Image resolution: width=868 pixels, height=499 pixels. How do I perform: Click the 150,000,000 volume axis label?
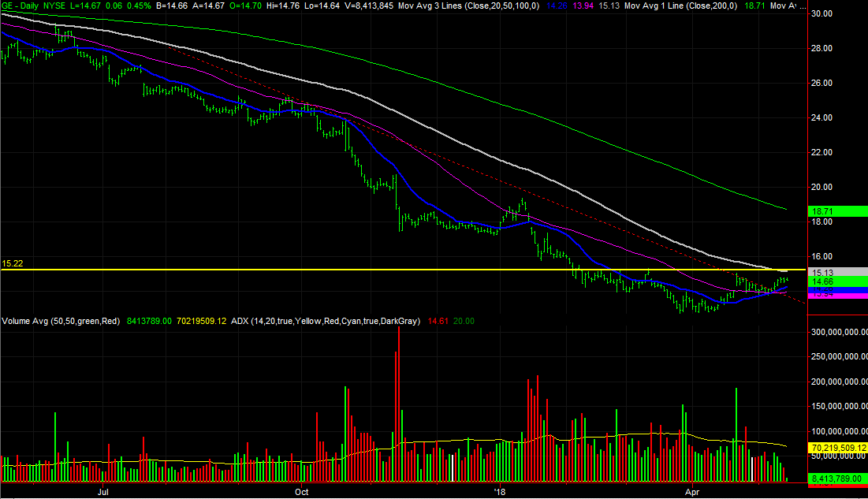click(839, 407)
